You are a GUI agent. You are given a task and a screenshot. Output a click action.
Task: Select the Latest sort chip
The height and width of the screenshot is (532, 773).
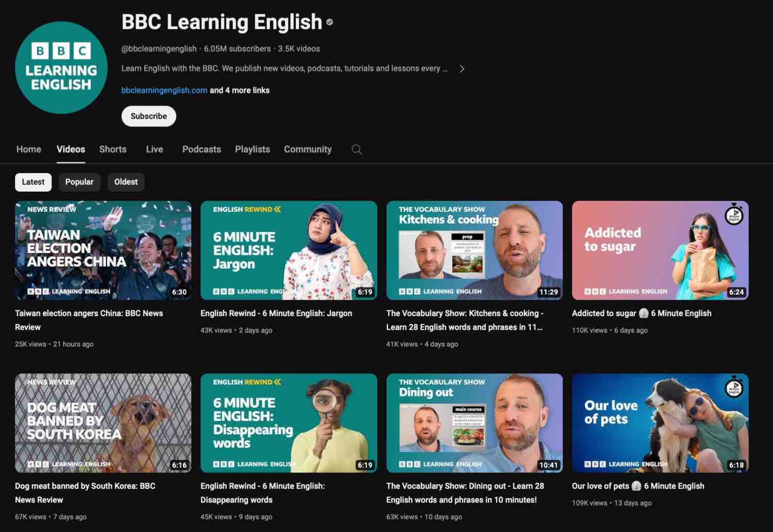[33, 182]
